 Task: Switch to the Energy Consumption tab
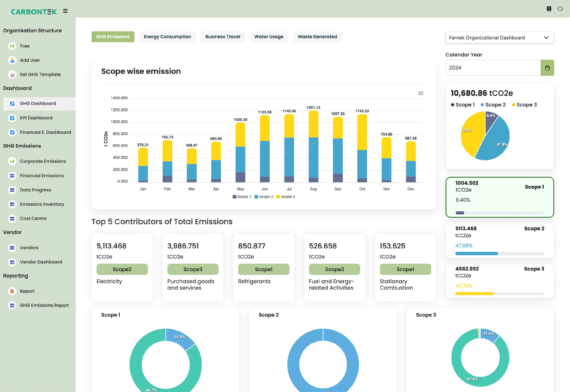[x=167, y=37]
